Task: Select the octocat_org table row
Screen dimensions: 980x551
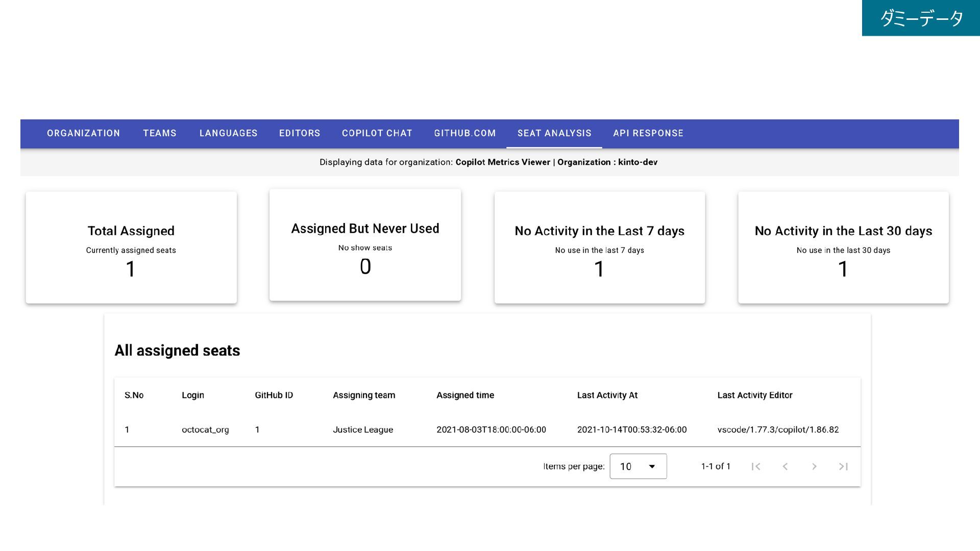Action: (205, 430)
